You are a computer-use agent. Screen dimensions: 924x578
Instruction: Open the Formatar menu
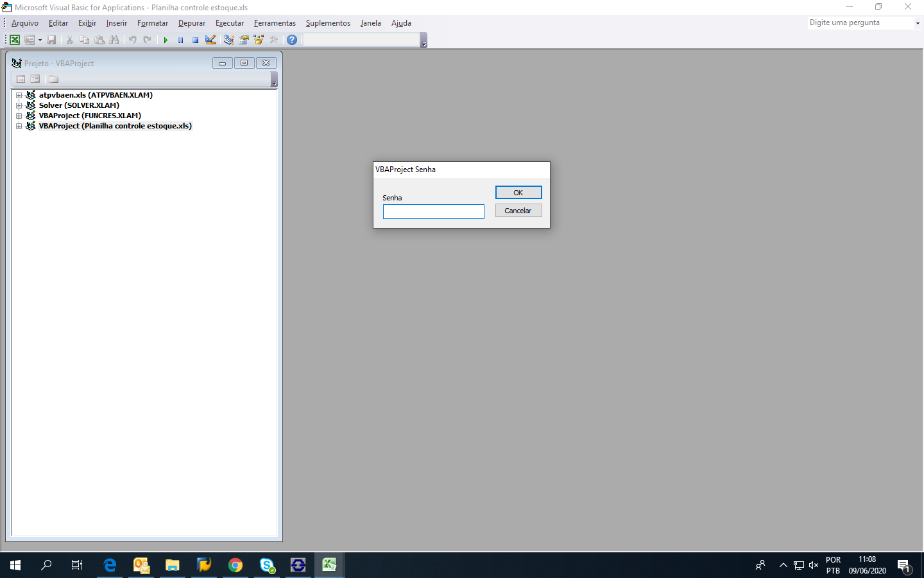[x=153, y=23]
